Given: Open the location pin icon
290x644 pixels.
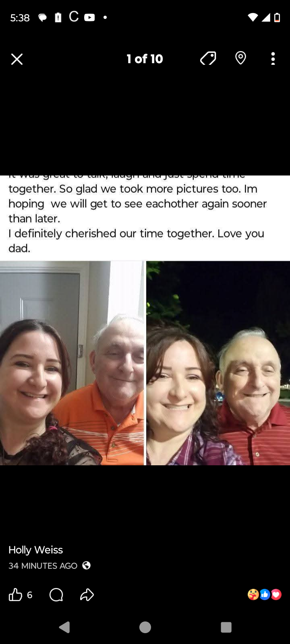Looking at the screenshot, I should [240, 58].
